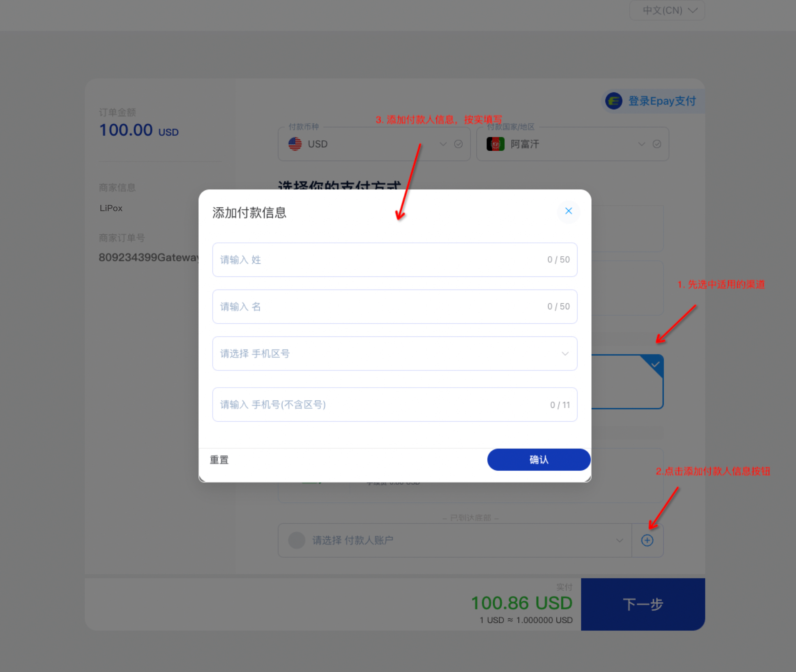This screenshot has width=796, height=672.
Task: Close the add payment info dialog
Action: [568, 211]
